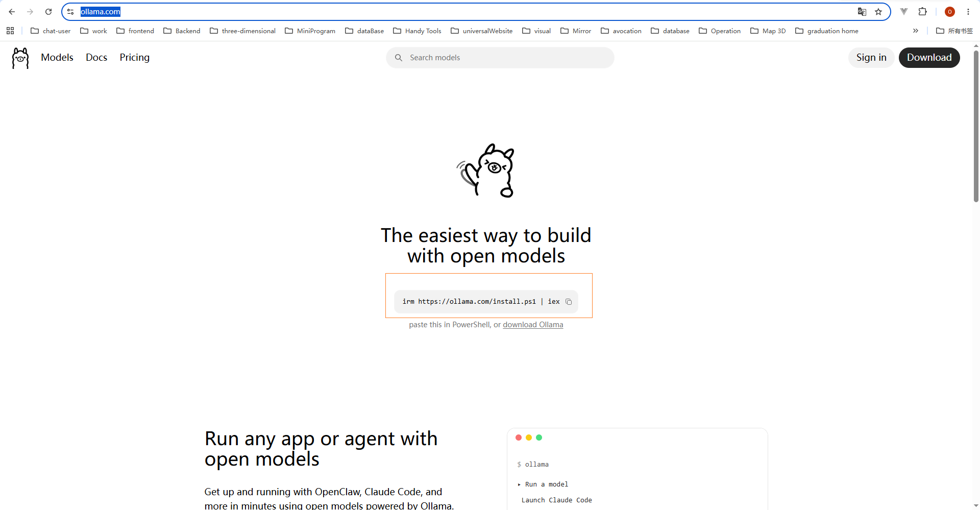The height and width of the screenshot is (510, 980).
Task: Click the V-shaped extension icon in toolbar
Action: point(904,12)
